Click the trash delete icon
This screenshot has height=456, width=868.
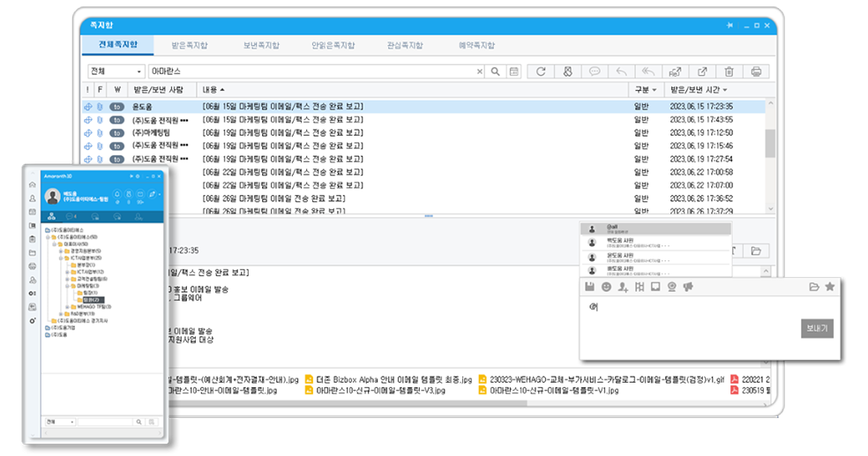point(729,71)
